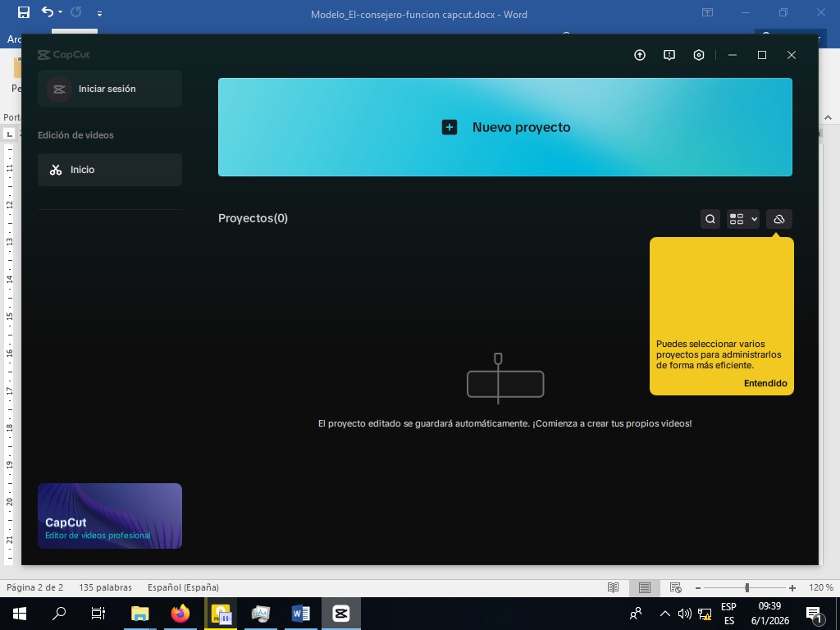This screenshot has height=630, width=840.
Task: Click the network tray icon
Action: (705, 614)
